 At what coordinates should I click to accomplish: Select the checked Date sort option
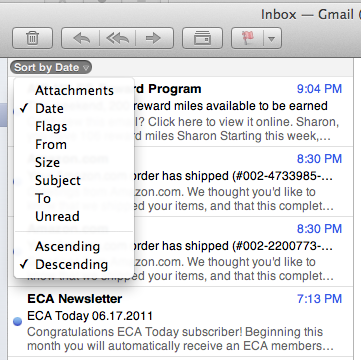pos(74,108)
